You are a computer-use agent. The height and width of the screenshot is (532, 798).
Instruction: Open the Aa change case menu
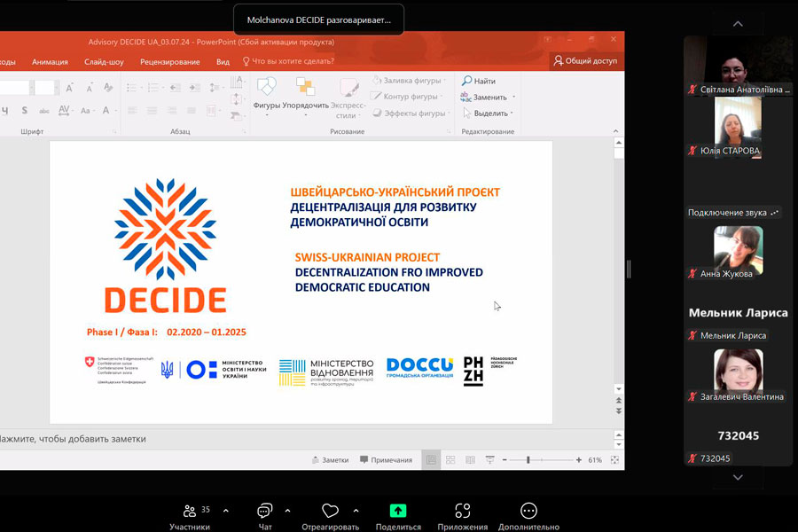tap(86, 111)
